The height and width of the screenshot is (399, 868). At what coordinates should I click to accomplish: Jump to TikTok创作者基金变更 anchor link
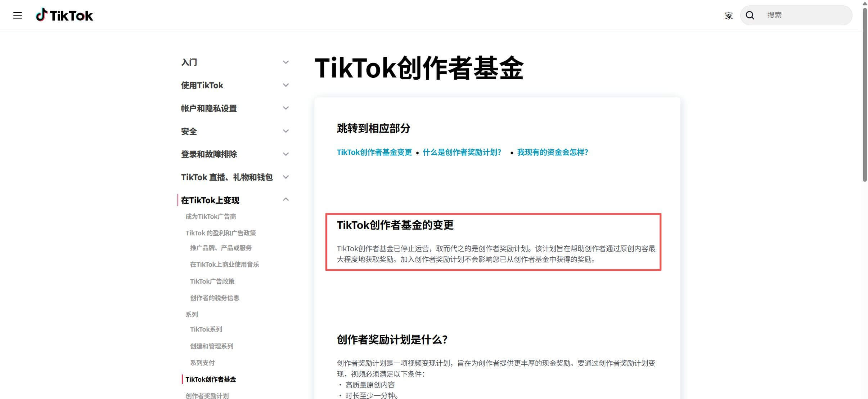(374, 152)
